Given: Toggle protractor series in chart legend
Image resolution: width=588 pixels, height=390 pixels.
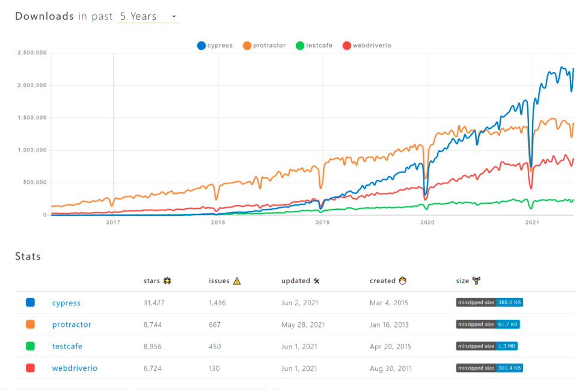Looking at the screenshot, I should coord(265,45).
